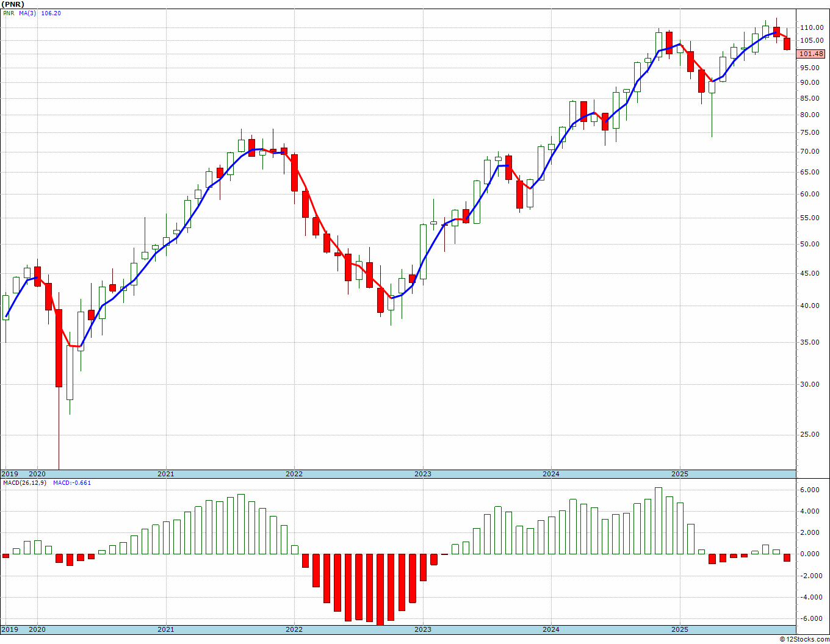Select the 0.000 MACD axis label
This screenshot has height=644, width=830.
pos(809,554)
